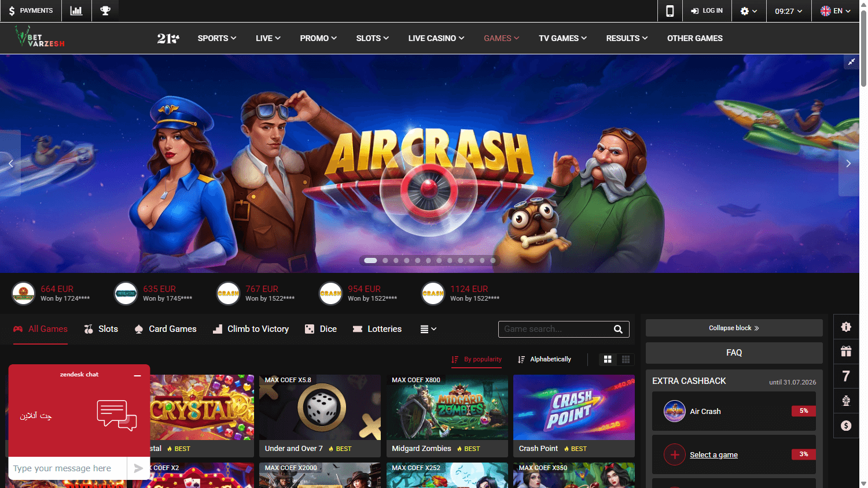
Task: Select the Air Crash cashback game icon
Action: click(x=675, y=411)
